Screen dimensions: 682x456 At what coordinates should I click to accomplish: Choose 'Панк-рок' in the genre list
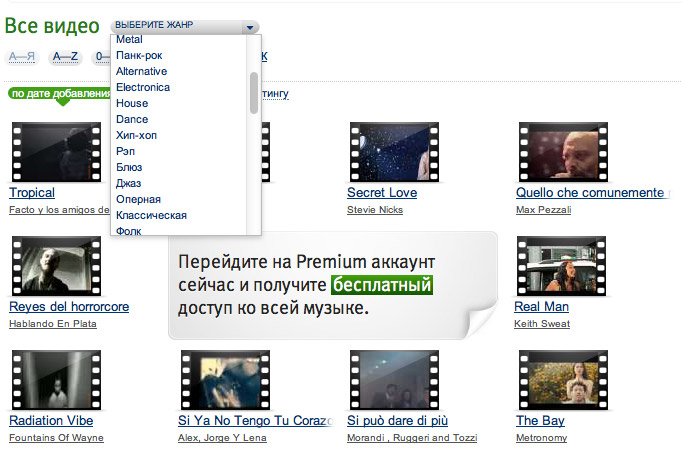[139, 56]
